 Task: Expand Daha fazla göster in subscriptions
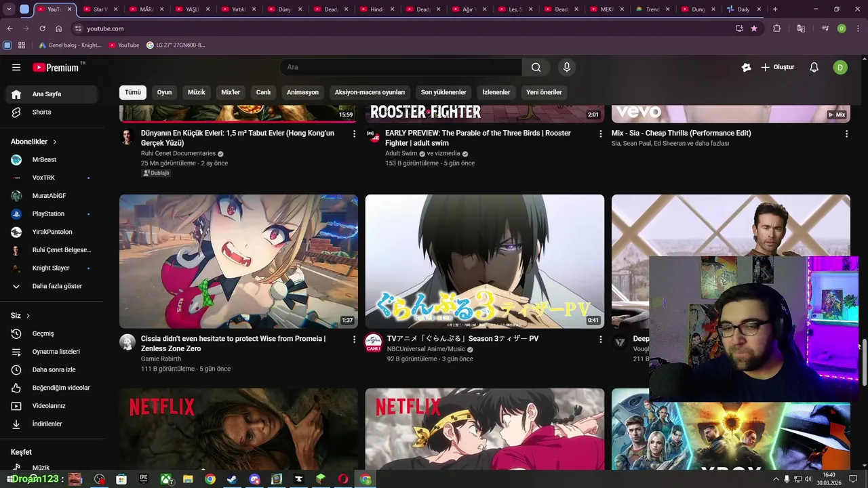(x=52, y=286)
